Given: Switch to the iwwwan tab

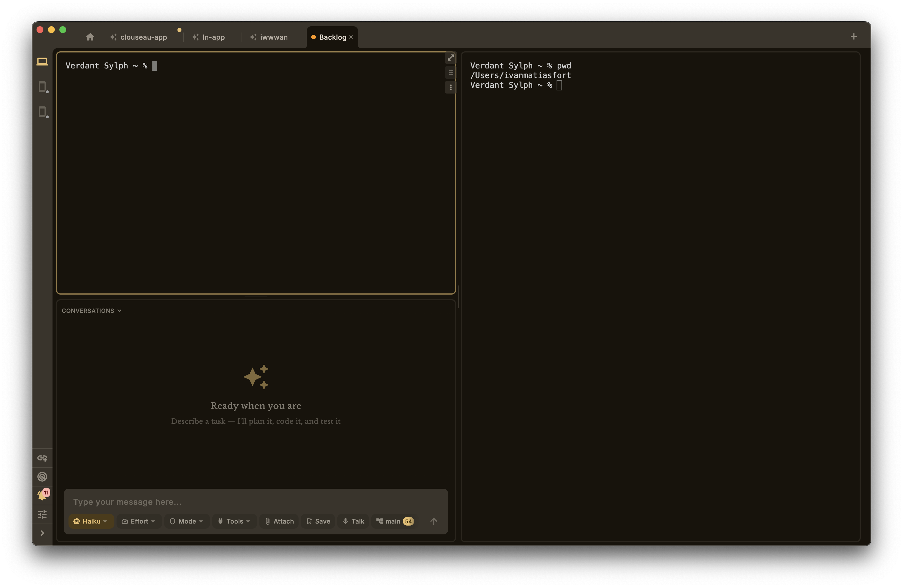Looking at the screenshot, I should pyautogui.click(x=269, y=37).
